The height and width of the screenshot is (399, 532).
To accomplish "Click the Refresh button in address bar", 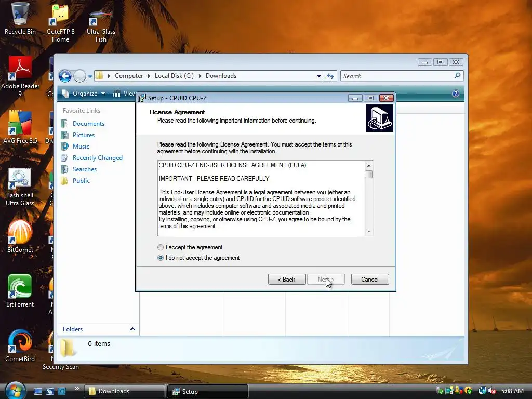I will (x=330, y=76).
